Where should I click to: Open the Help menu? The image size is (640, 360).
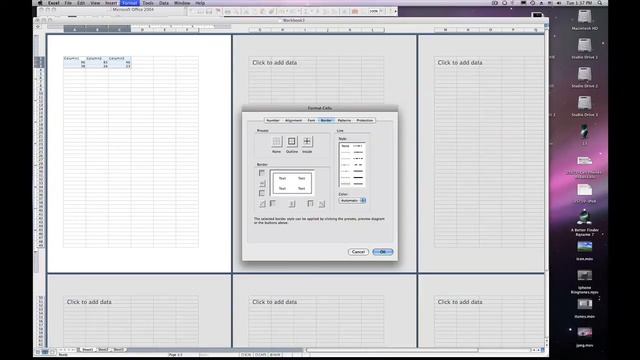[x=200, y=3]
